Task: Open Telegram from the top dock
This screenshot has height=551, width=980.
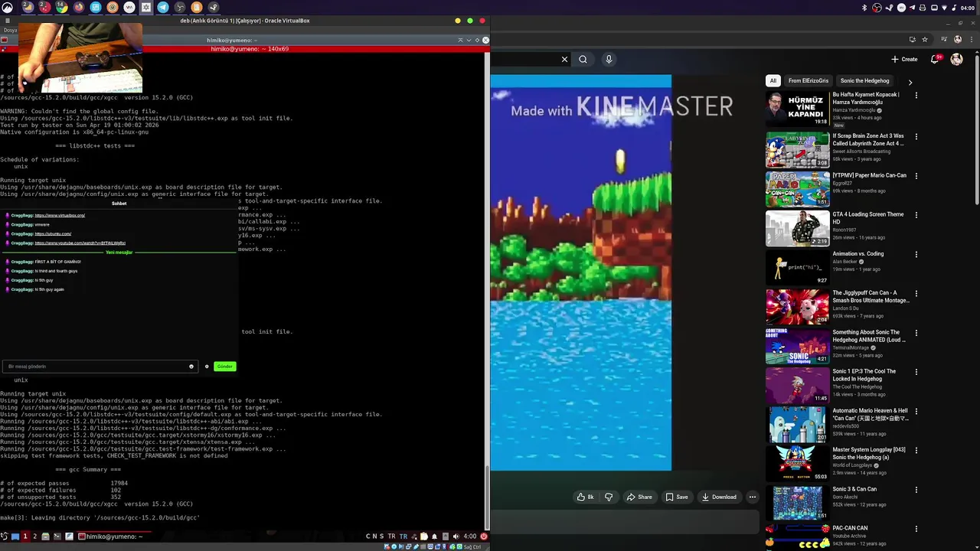Action: pos(163,8)
